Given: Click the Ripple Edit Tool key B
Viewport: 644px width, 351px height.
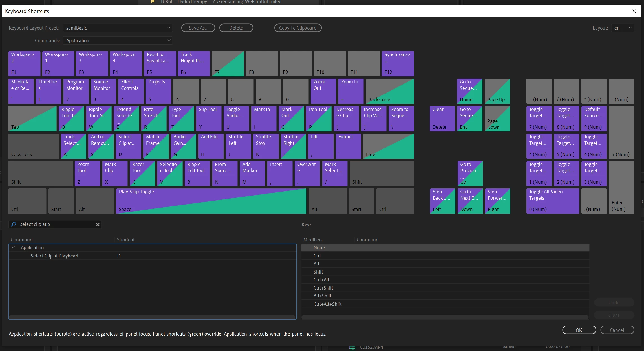Looking at the screenshot, I should [x=197, y=173].
